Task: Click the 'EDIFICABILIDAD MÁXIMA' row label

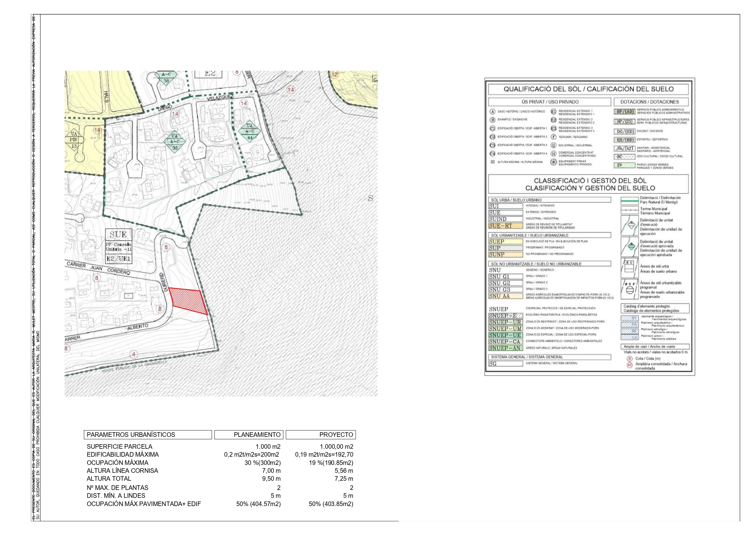Action: [x=122, y=455]
